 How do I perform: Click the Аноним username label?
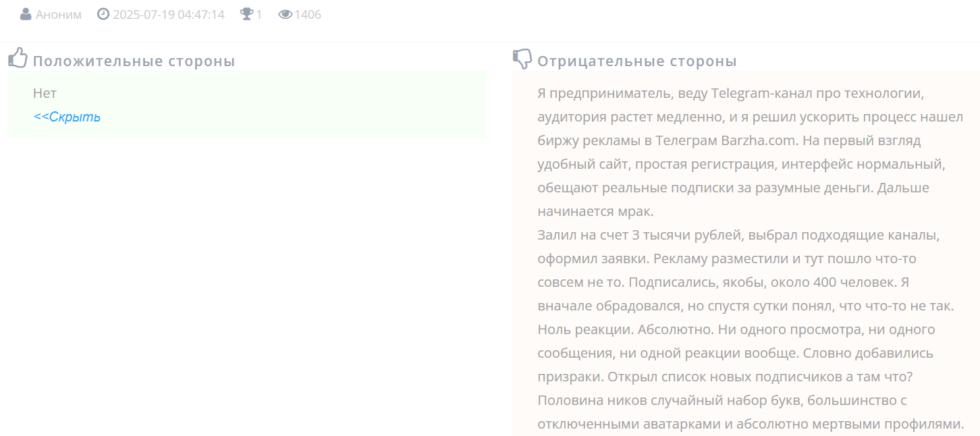pyautogui.click(x=57, y=13)
